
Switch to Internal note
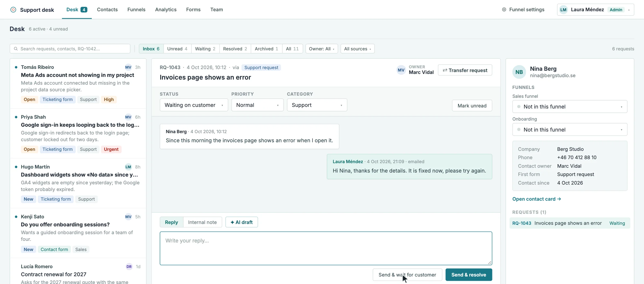(x=202, y=222)
